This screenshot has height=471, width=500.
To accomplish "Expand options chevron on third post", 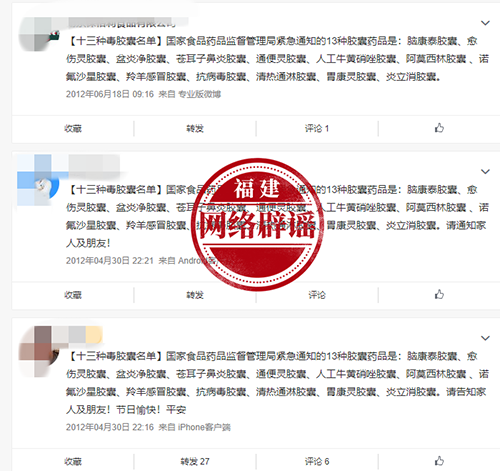I will click(x=485, y=338).
